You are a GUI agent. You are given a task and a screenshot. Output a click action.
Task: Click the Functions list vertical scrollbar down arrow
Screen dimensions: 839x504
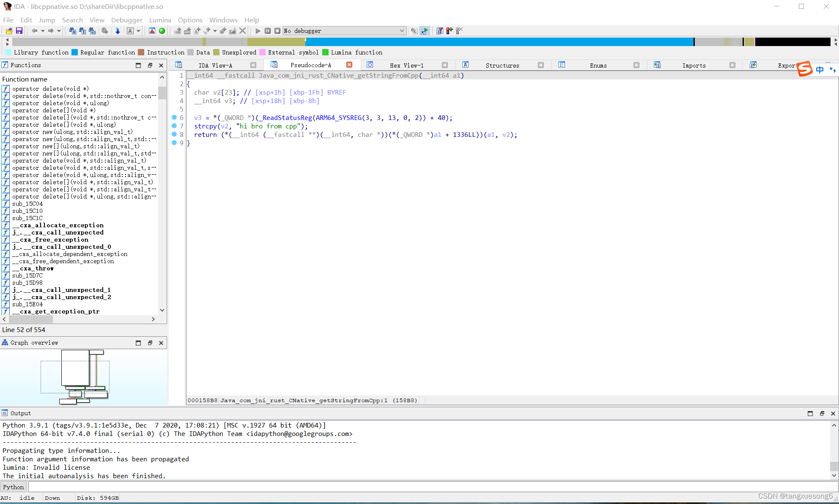pyautogui.click(x=162, y=311)
